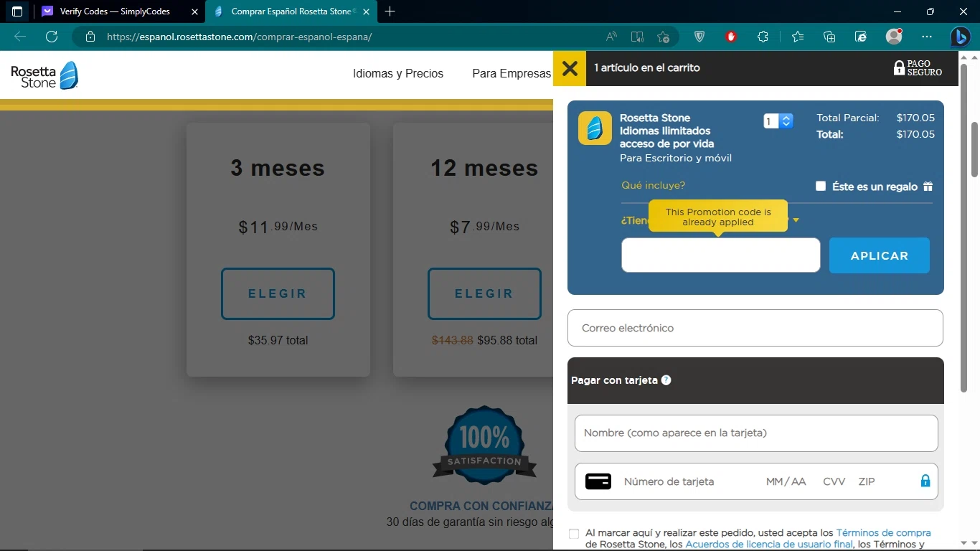Open a new browser tab

pyautogui.click(x=390, y=11)
